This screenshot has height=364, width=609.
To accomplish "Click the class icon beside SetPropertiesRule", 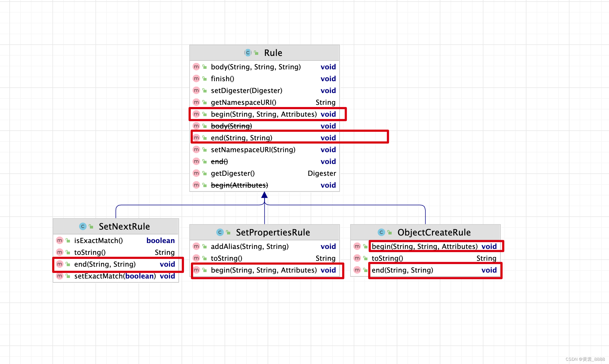I will (220, 232).
